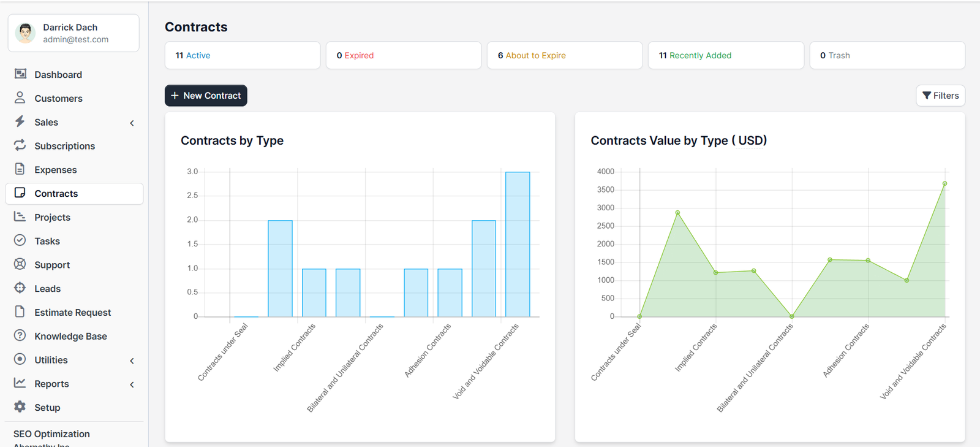Click Darrick Dach profile avatar

click(26, 33)
